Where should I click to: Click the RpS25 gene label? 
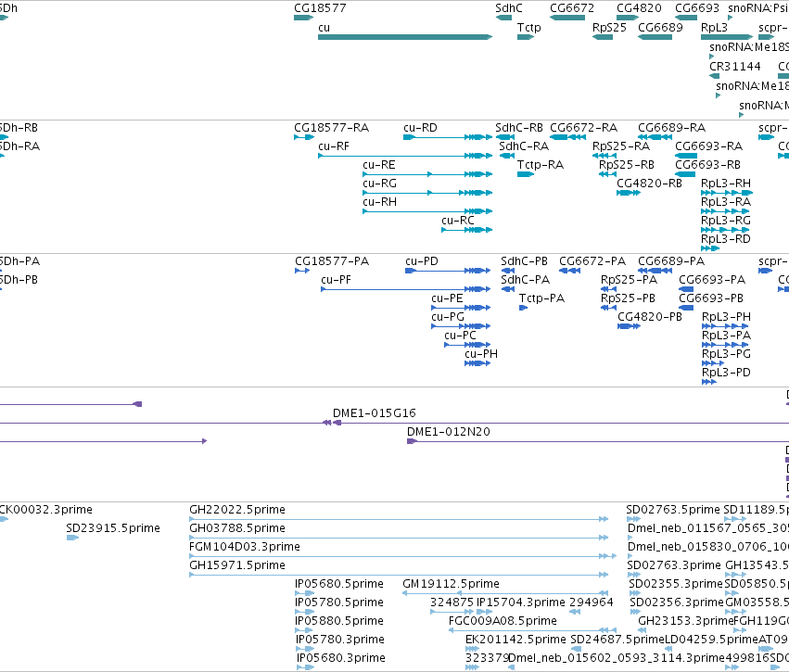[609, 28]
